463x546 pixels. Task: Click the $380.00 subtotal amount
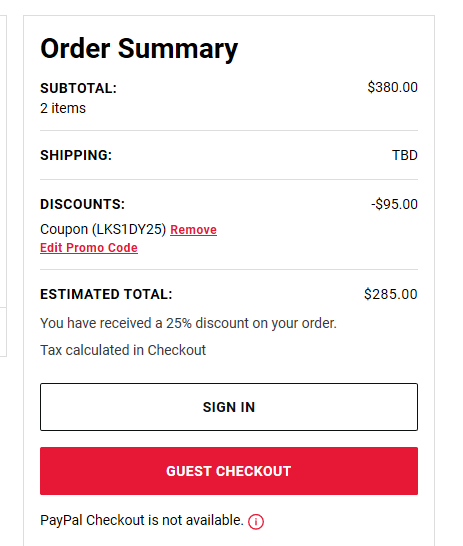click(393, 87)
